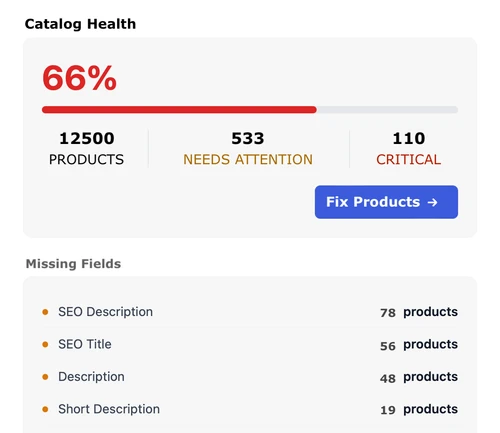Click the arrow icon in Fix Products
The image size is (500, 433).
(x=432, y=202)
